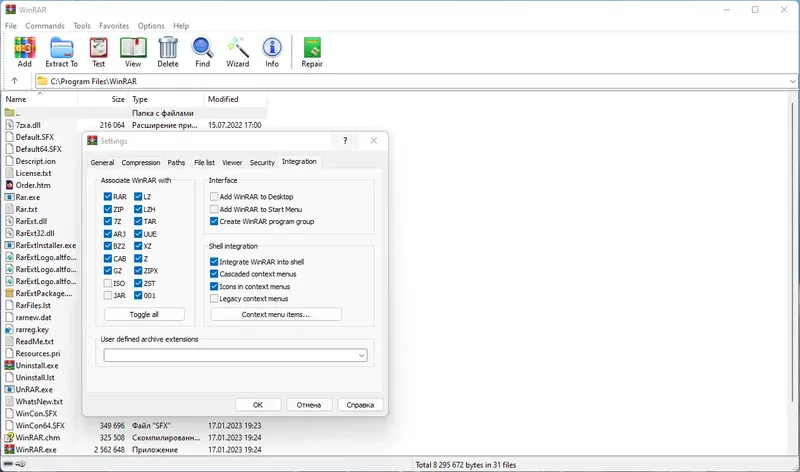Expand the address bar path dropdown
The width and height of the screenshot is (800, 472).
click(x=792, y=81)
